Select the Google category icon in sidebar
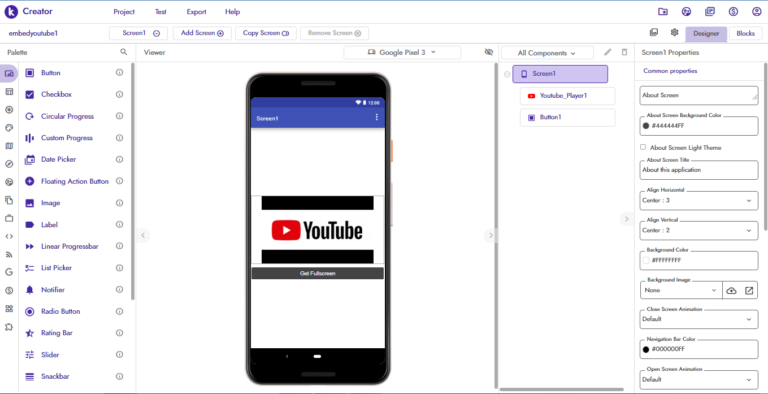This screenshot has width=768, height=394. pos(9,272)
